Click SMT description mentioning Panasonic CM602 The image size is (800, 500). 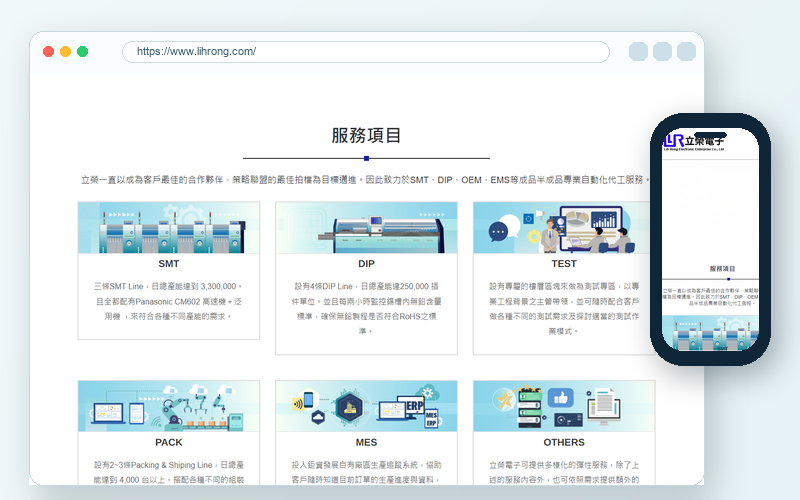169,302
